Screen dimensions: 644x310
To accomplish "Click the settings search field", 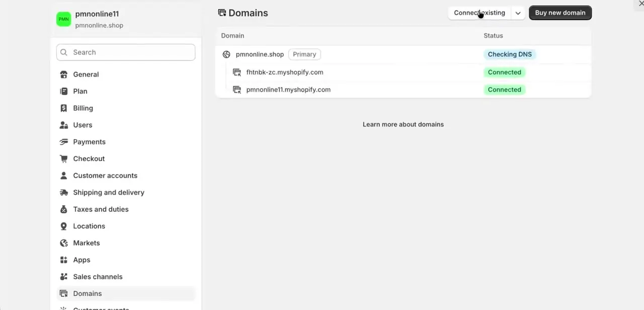I will pyautogui.click(x=126, y=52).
